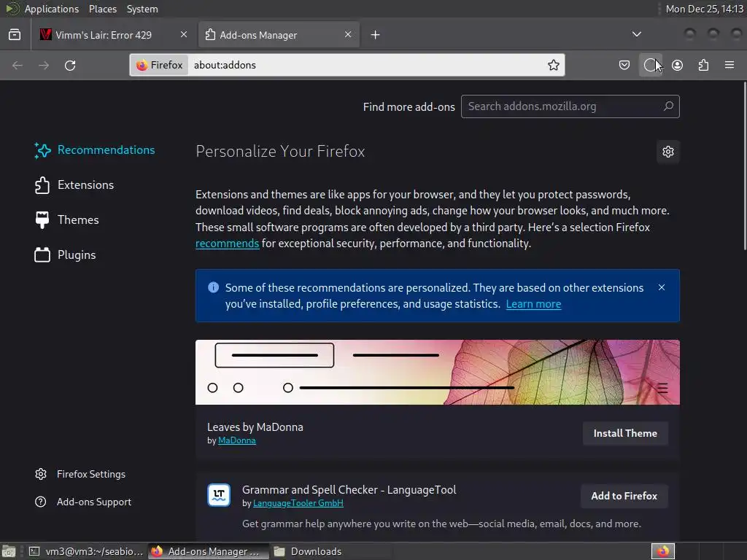
Task: Focus the about:addons URL field
Action: tap(367, 65)
